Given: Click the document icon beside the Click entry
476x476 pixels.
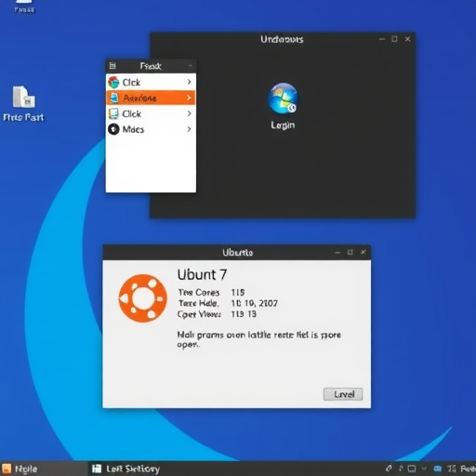Looking at the screenshot, I should [x=113, y=113].
